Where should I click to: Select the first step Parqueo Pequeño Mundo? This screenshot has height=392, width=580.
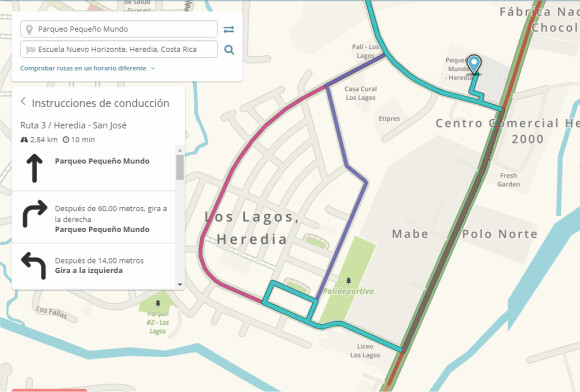point(94,168)
